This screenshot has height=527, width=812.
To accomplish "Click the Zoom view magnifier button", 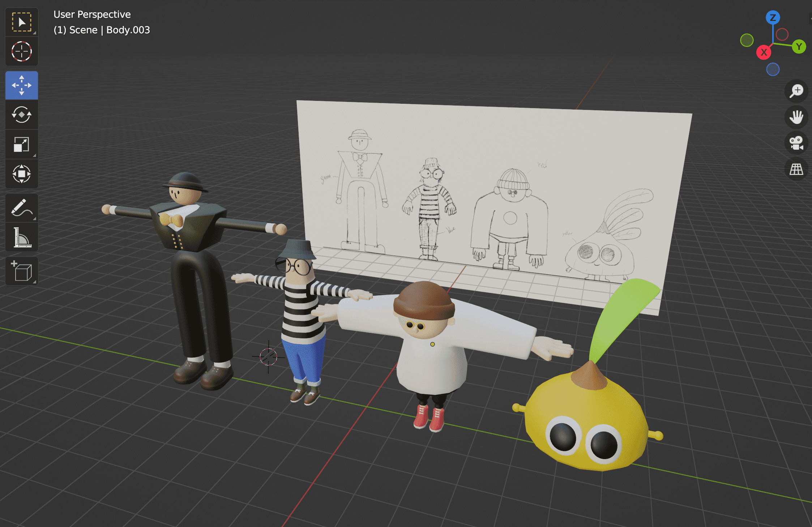I will 796,91.
